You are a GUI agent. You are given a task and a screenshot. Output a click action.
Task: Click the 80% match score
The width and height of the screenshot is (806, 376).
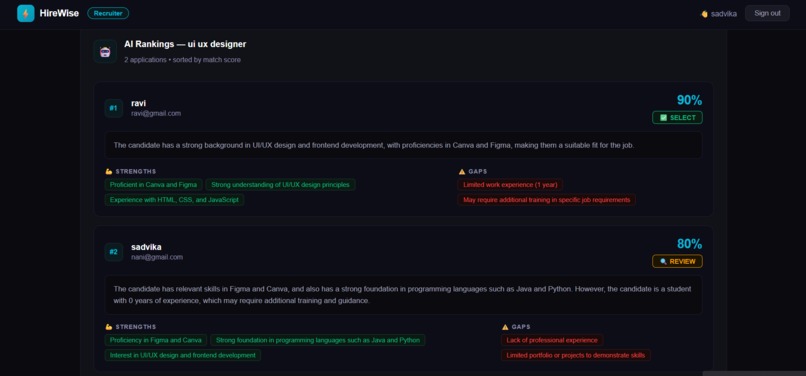[x=689, y=244]
